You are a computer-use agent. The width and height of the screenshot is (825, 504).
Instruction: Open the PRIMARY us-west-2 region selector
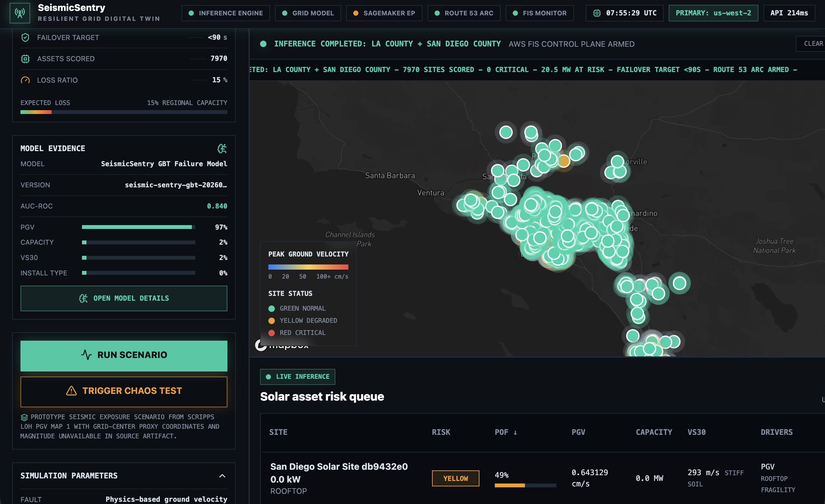(713, 13)
